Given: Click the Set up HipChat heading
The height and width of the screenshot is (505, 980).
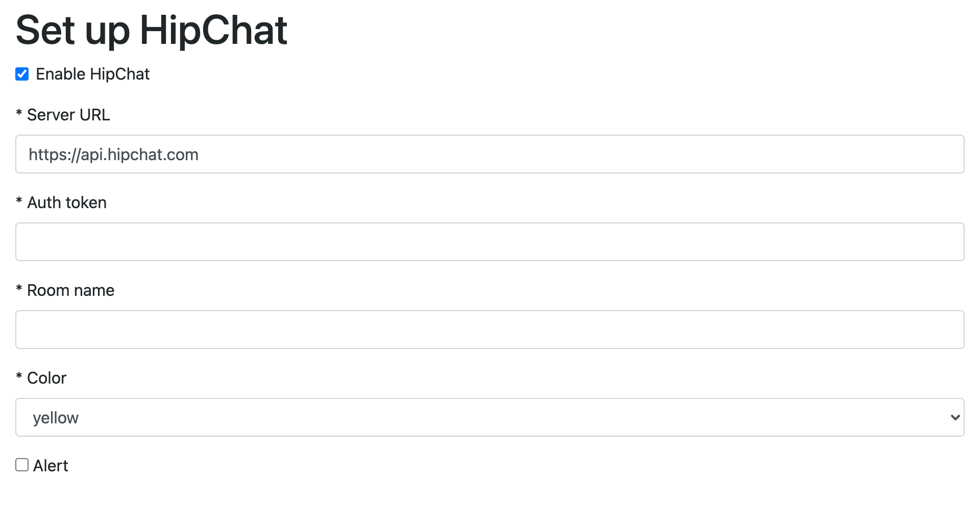Looking at the screenshot, I should [152, 30].
